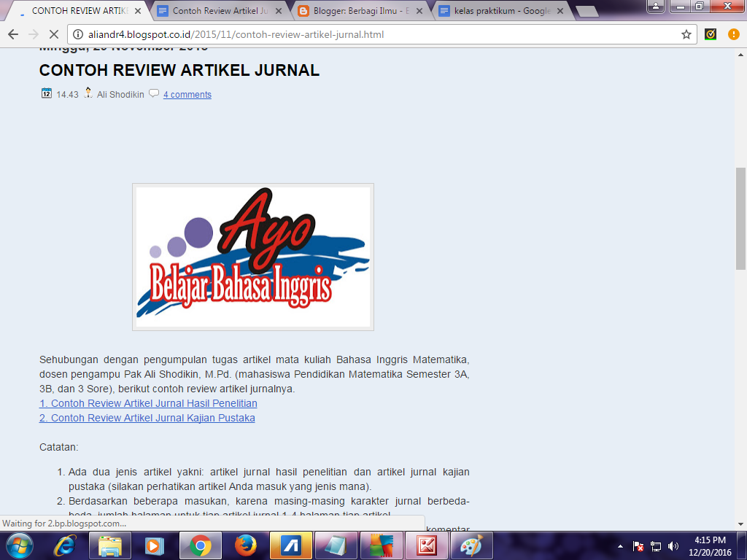Show hidden system tray icons
Viewport: 747px width, 560px height.
(620, 546)
